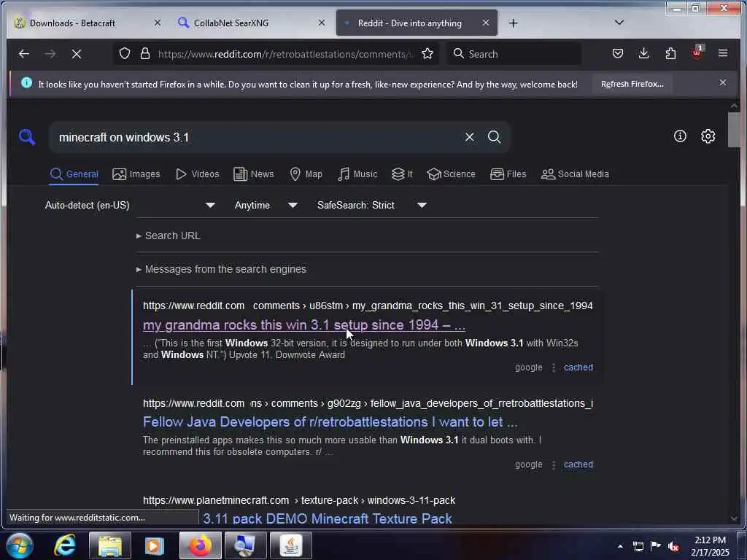Image resolution: width=747 pixels, height=560 pixels.
Task: Open cached link for the grandma result
Action: tap(578, 367)
